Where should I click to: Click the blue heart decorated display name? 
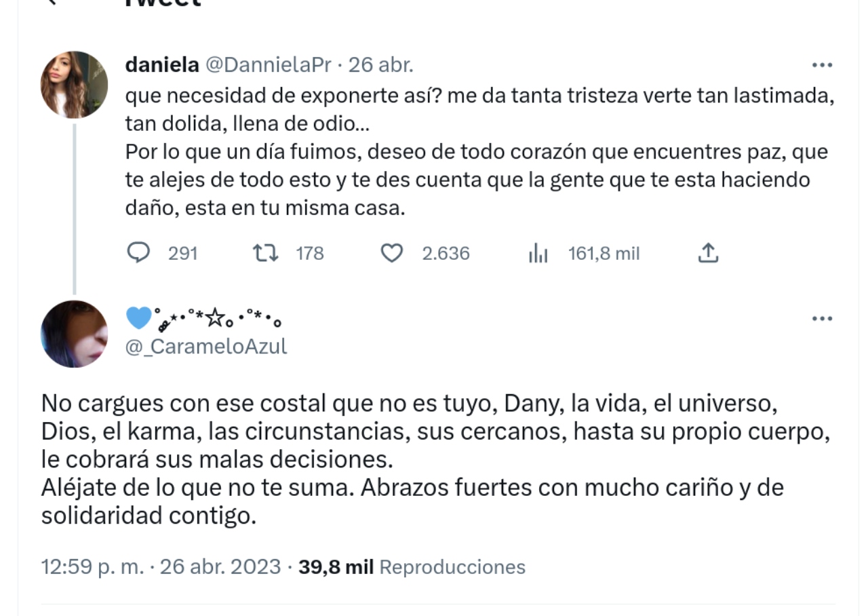click(x=203, y=317)
